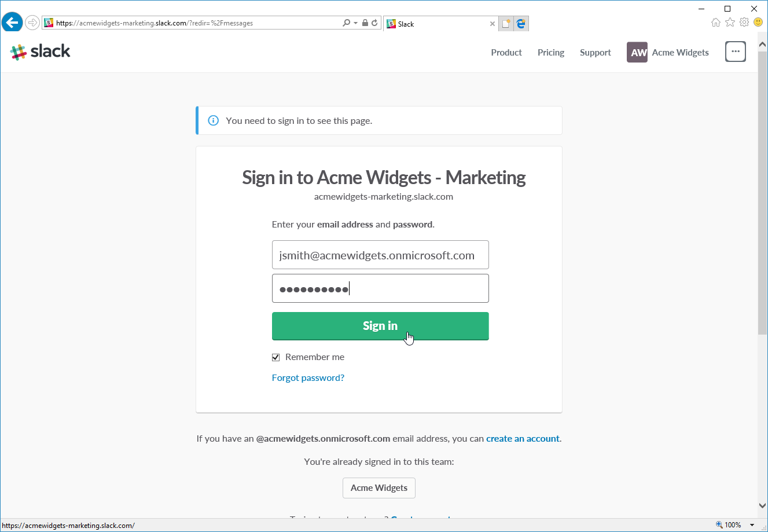
Task: Maximize the browser window
Action: 727,9
